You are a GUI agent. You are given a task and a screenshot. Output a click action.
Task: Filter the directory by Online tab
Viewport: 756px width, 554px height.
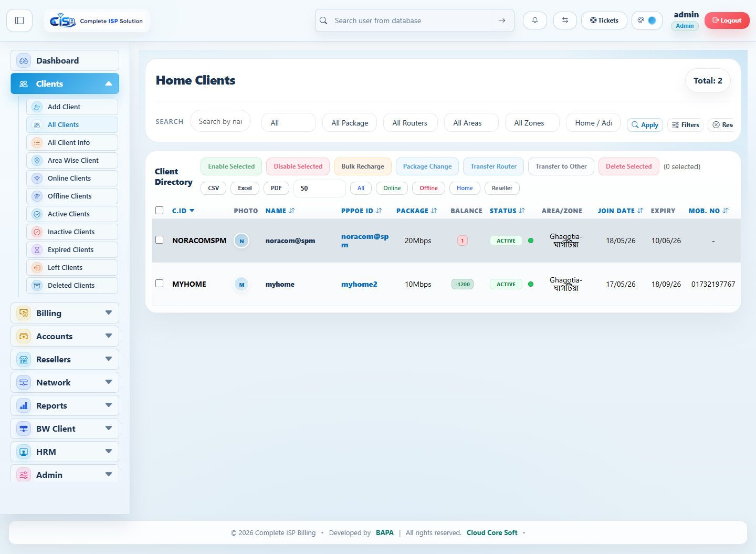(392, 189)
